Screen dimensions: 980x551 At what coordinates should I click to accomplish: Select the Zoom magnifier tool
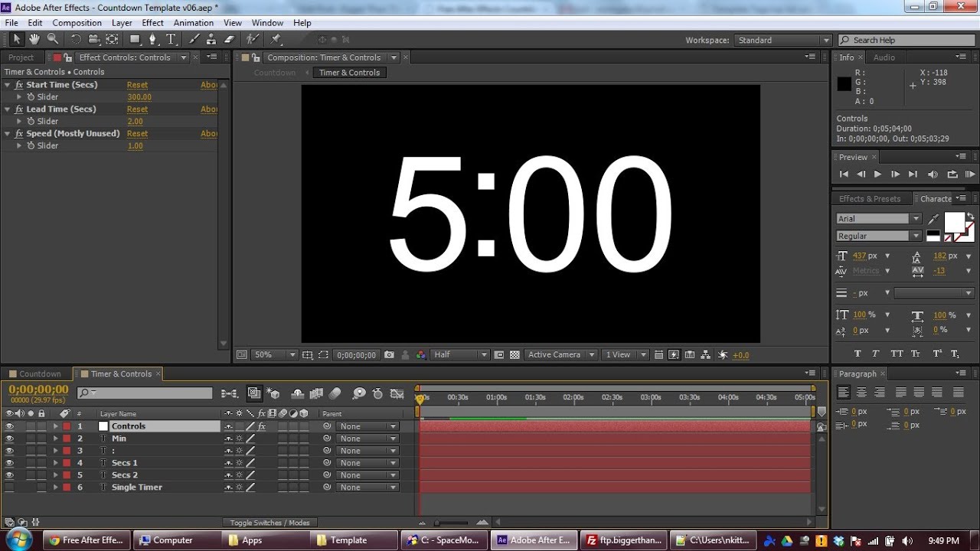[x=53, y=39]
